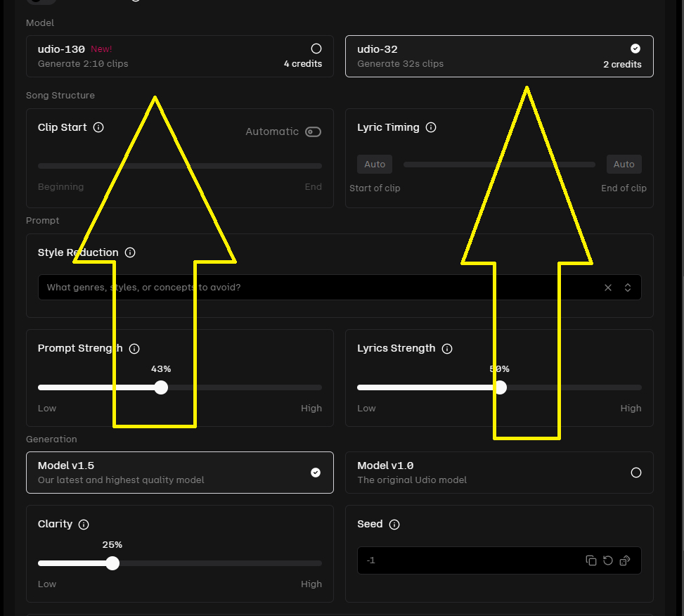The width and height of the screenshot is (684, 616).
Task: Click the '4 credits' text
Action: tap(303, 64)
